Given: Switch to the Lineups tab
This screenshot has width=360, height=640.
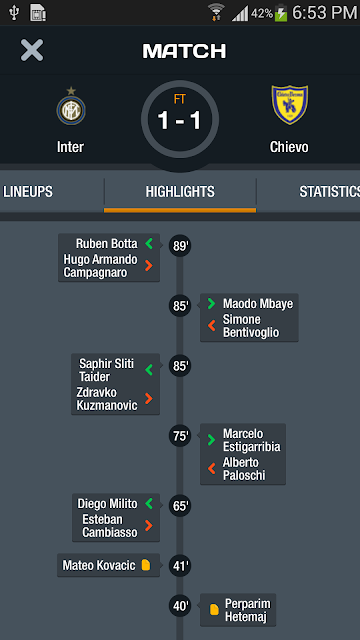Looking at the screenshot, I should point(28,191).
